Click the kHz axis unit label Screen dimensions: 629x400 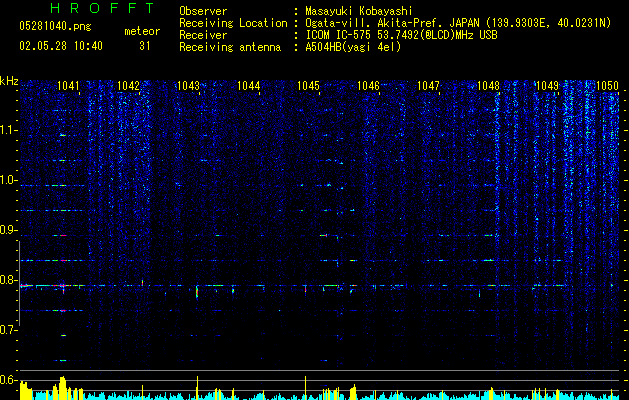click(x=9, y=81)
